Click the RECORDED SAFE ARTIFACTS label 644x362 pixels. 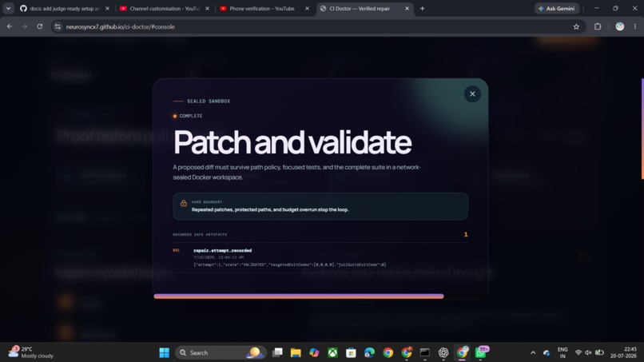pos(200,235)
